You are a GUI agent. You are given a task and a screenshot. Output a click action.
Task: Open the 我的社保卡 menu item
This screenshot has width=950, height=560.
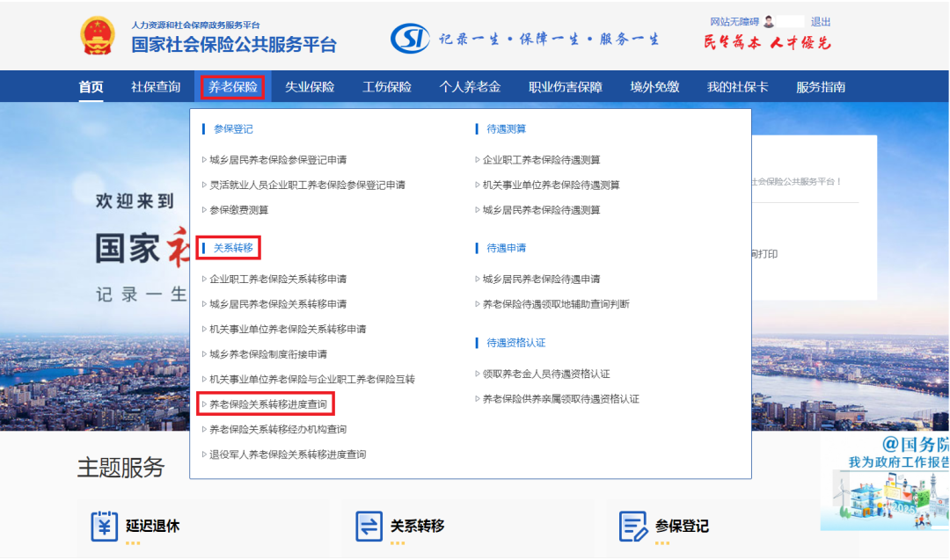coord(737,86)
